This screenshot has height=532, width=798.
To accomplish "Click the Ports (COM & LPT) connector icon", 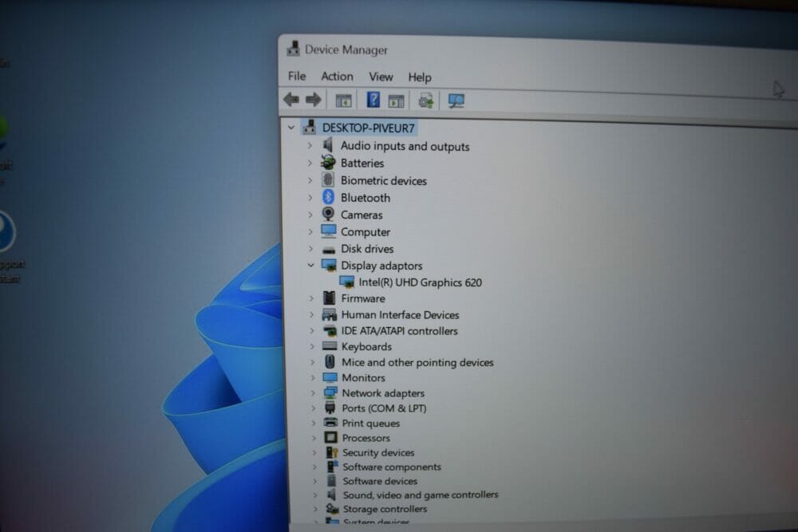I will pos(330,408).
